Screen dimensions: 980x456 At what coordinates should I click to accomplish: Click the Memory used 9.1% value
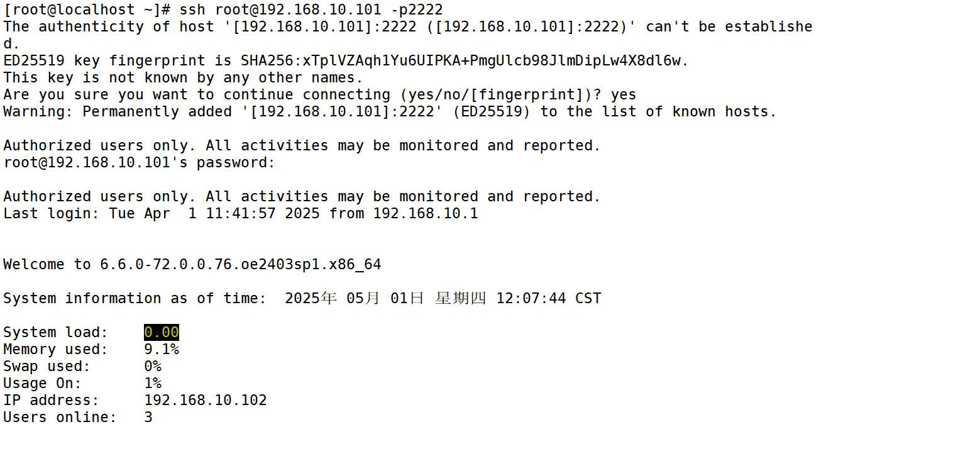(162, 349)
